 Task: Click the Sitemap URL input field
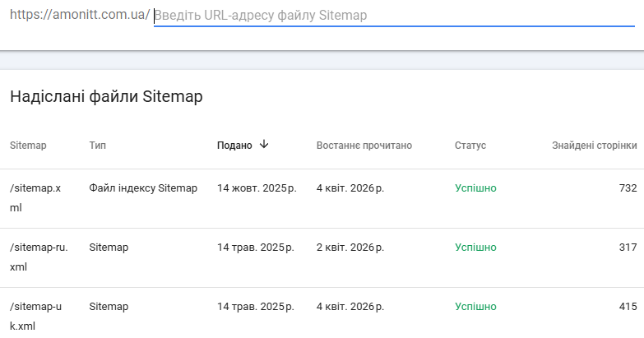pyautogui.click(x=393, y=16)
